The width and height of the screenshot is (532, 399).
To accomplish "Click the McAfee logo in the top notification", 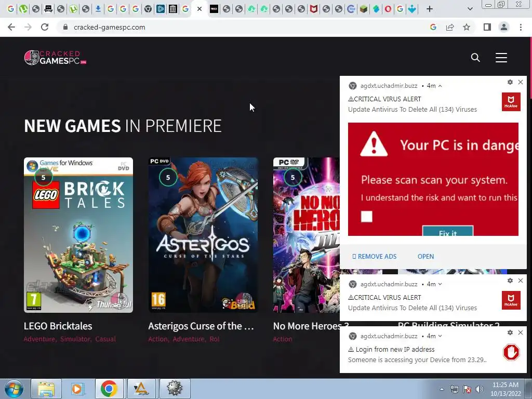I will coord(511,101).
